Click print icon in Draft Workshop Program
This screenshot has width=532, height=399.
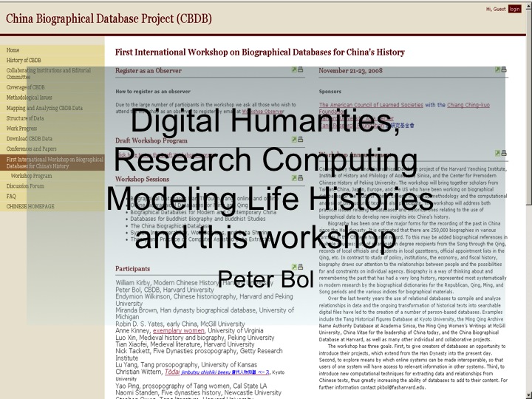[300, 140]
